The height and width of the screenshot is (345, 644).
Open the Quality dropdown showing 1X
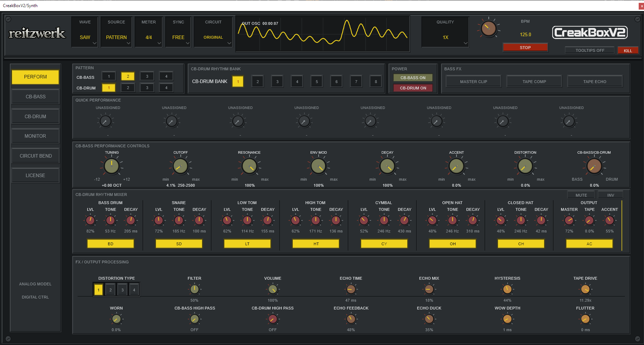[x=445, y=32]
